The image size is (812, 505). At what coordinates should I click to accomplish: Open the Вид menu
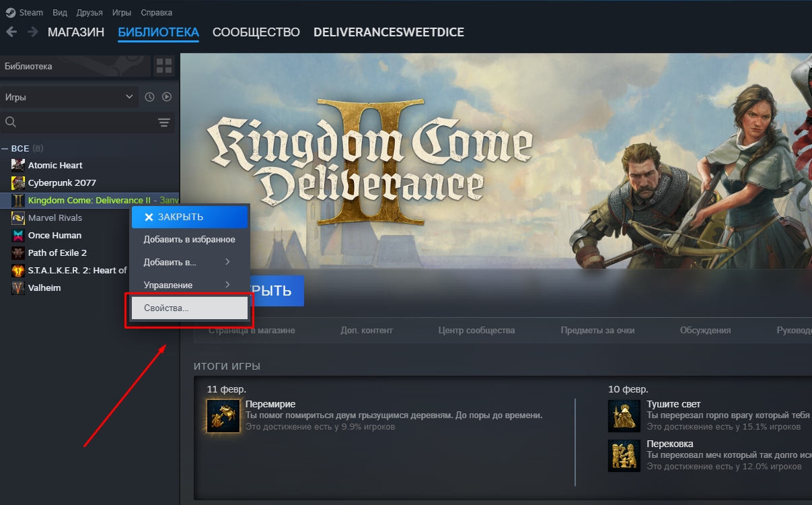[x=60, y=12]
